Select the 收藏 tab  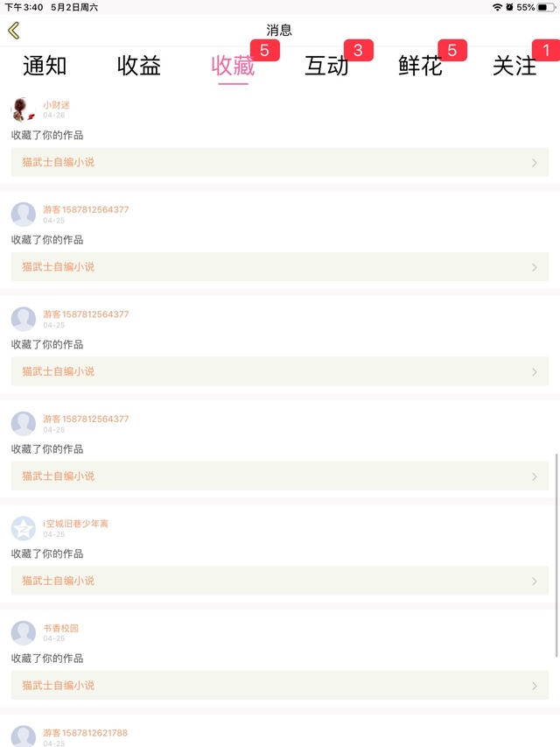coord(233,66)
